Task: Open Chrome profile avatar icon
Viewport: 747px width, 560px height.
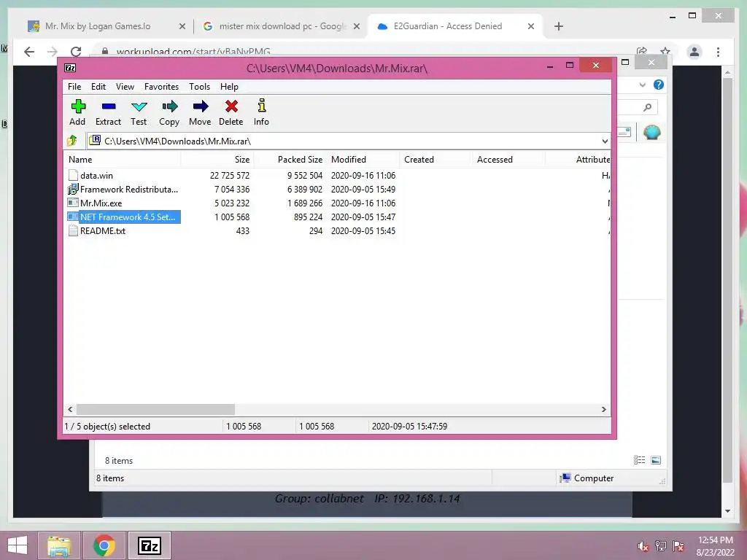Action: (x=694, y=52)
